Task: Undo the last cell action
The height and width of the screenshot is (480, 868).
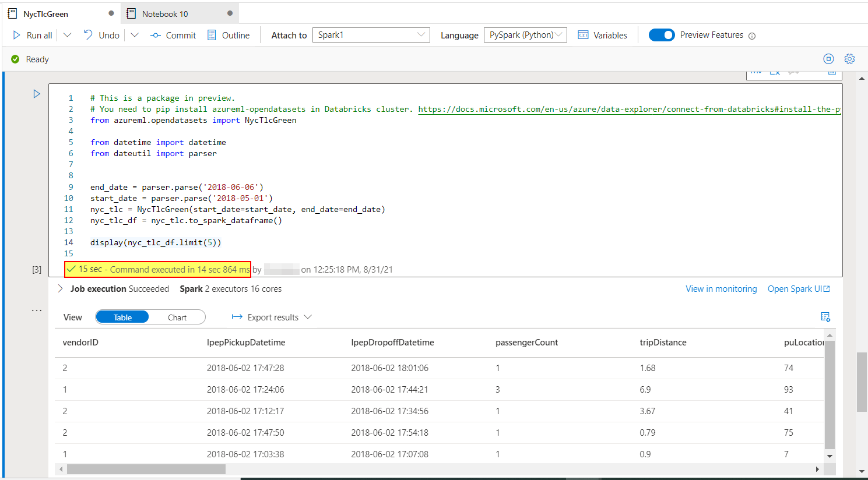Action: (x=101, y=35)
